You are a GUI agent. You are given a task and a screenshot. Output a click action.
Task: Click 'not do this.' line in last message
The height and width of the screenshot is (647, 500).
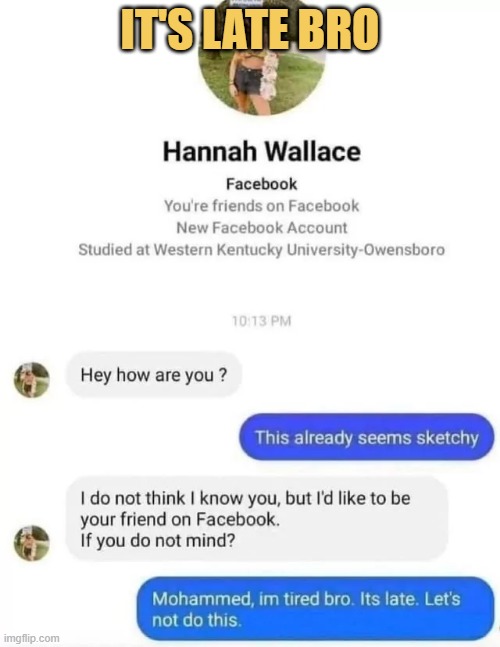coord(197,620)
